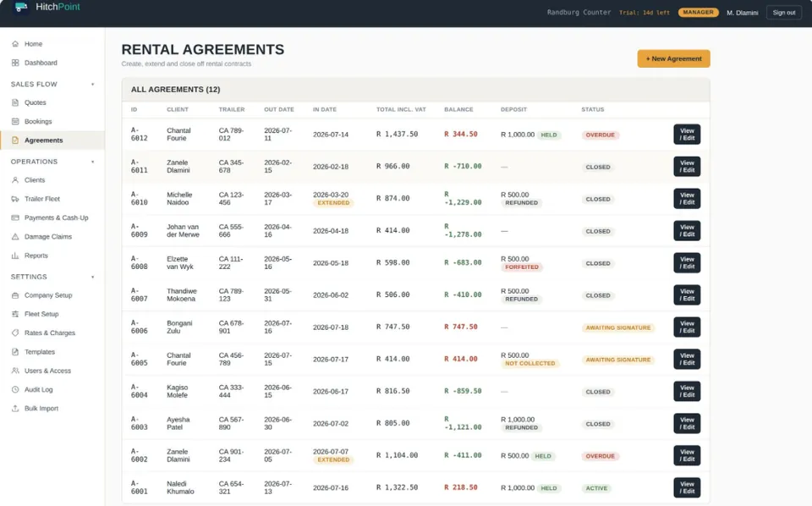
Task: Collapse the Settings section
Action: click(93, 277)
